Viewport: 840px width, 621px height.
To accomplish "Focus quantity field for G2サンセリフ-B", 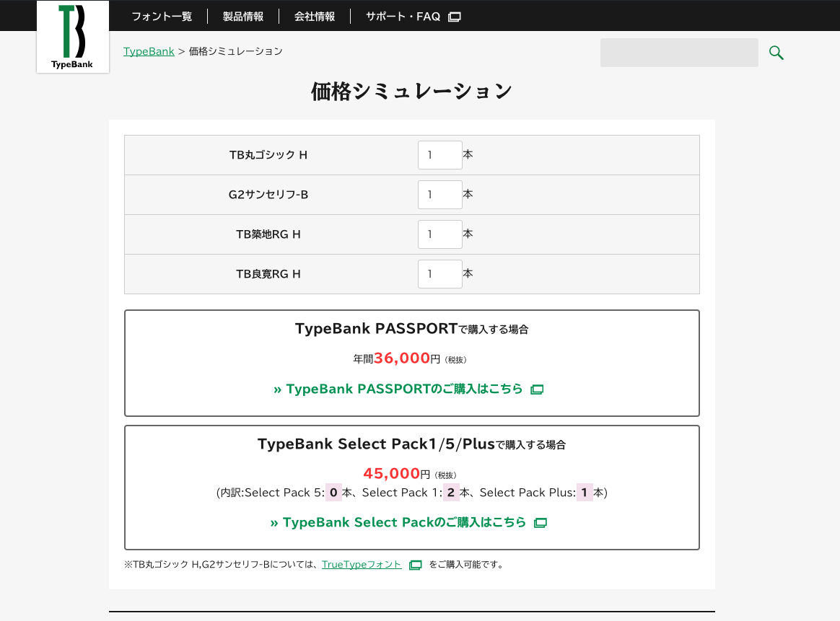I will pyautogui.click(x=440, y=195).
